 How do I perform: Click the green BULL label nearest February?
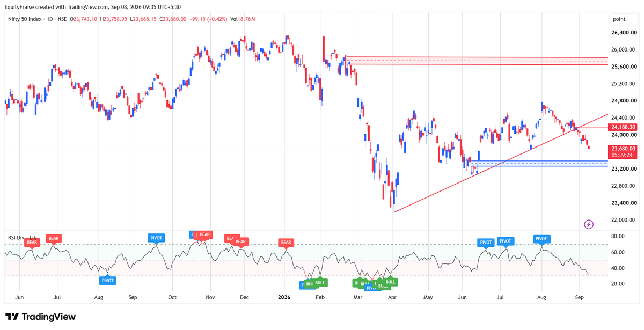(320, 282)
